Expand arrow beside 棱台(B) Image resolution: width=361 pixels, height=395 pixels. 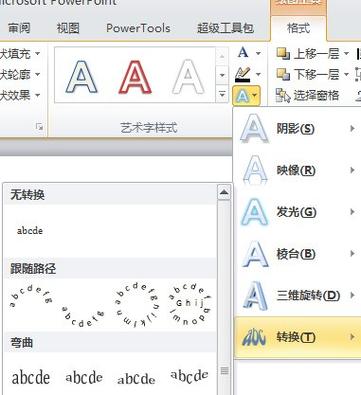(352, 254)
